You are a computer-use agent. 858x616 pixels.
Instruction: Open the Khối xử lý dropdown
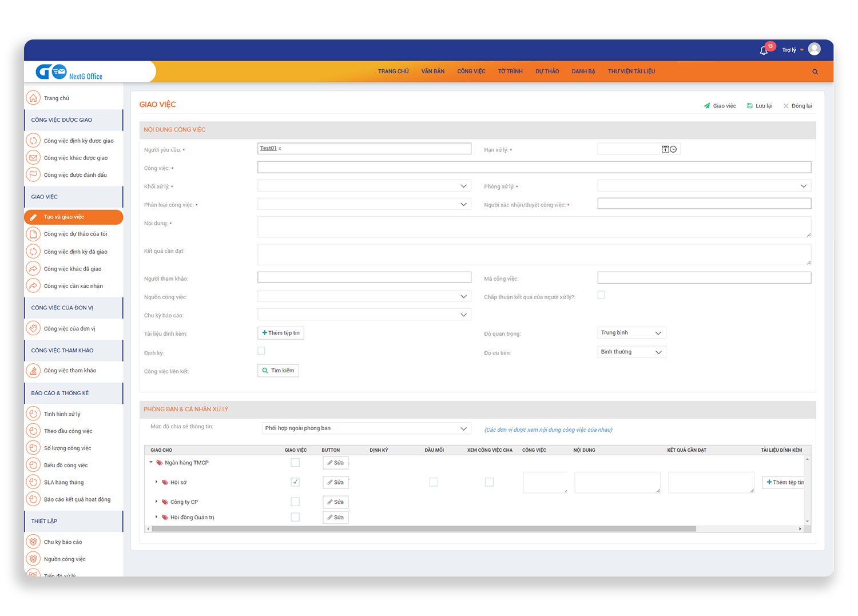tap(364, 186)
